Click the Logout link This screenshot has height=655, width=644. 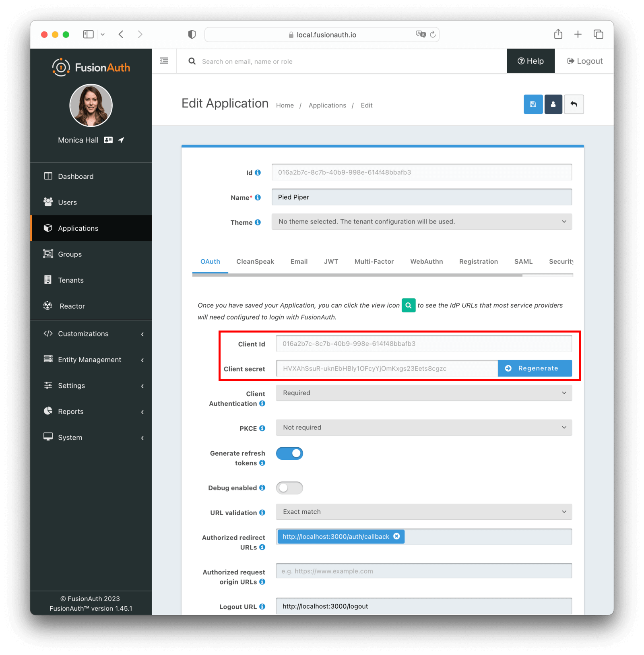point(585,61)
